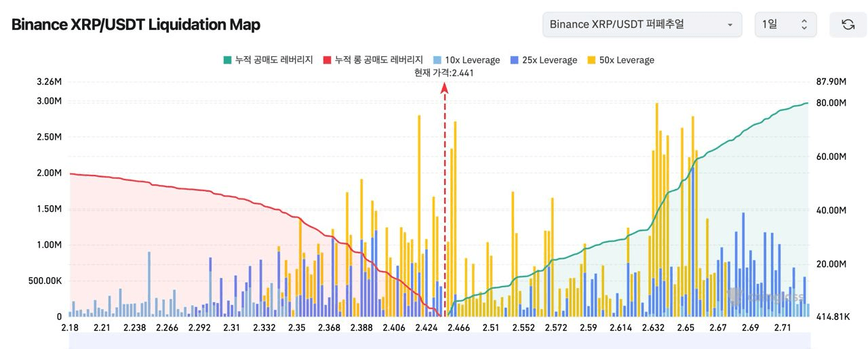The width and height of the screenshot is (868, 349).
Task: Click the 2.35 price axis label
Action: click(x=296, y=328)
